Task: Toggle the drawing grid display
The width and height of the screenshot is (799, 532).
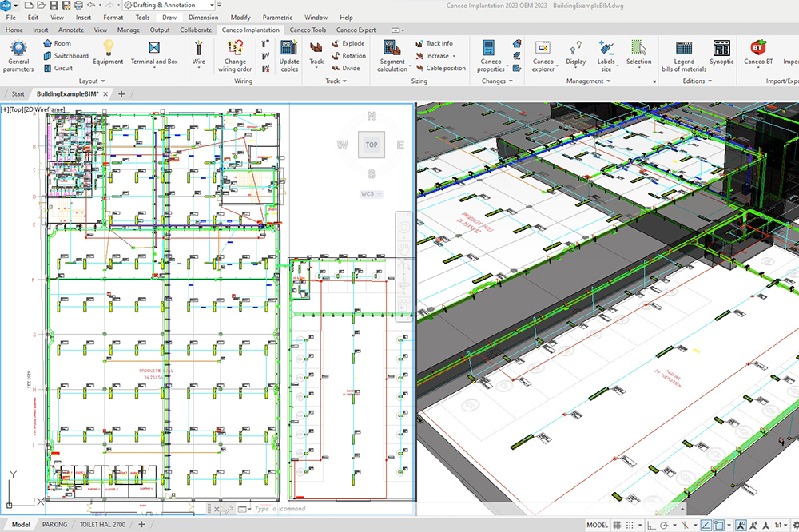Action: tap(617, 525)
